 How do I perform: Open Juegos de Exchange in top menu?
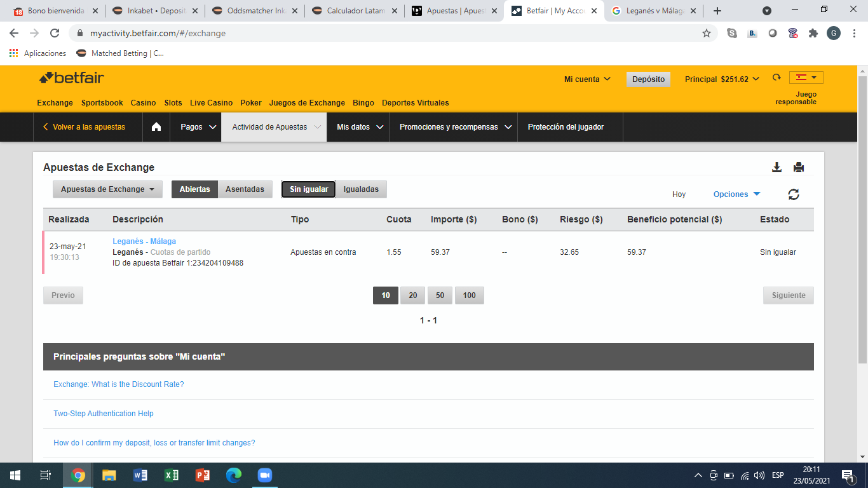tap(307, 103)
